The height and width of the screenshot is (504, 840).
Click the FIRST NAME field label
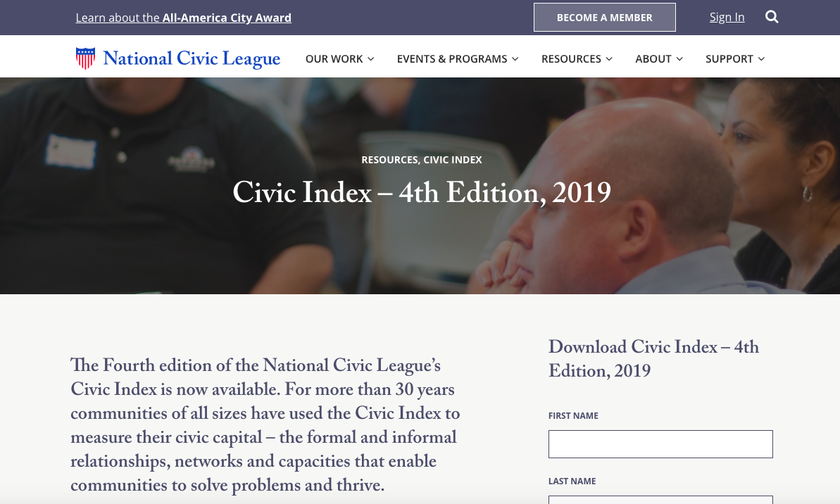573,415
